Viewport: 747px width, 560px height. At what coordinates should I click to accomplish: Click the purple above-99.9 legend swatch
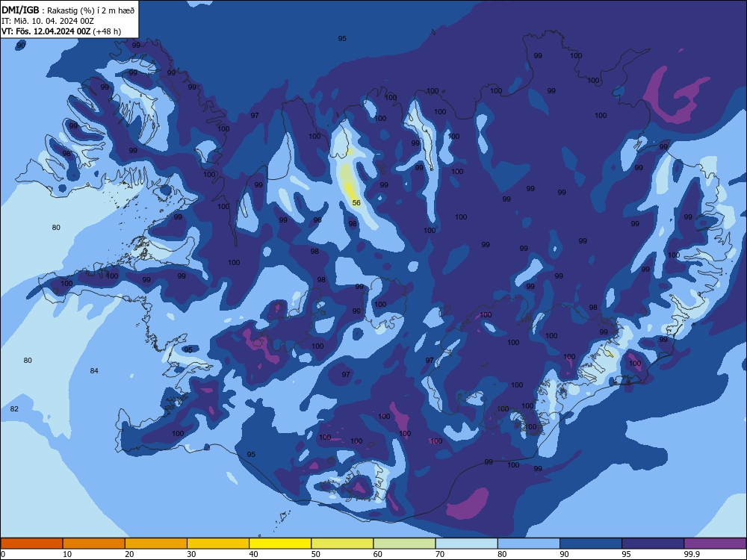point(715,544)
